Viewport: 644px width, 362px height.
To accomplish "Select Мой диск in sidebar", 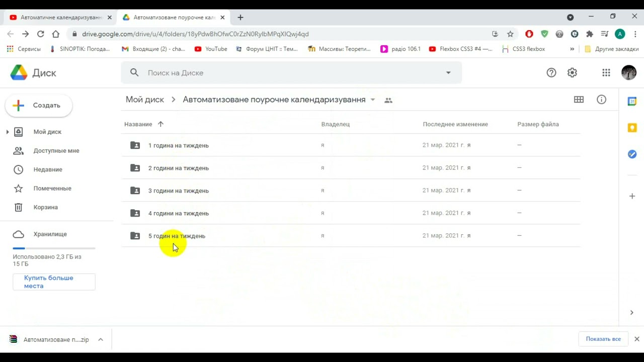I will 47,132.
